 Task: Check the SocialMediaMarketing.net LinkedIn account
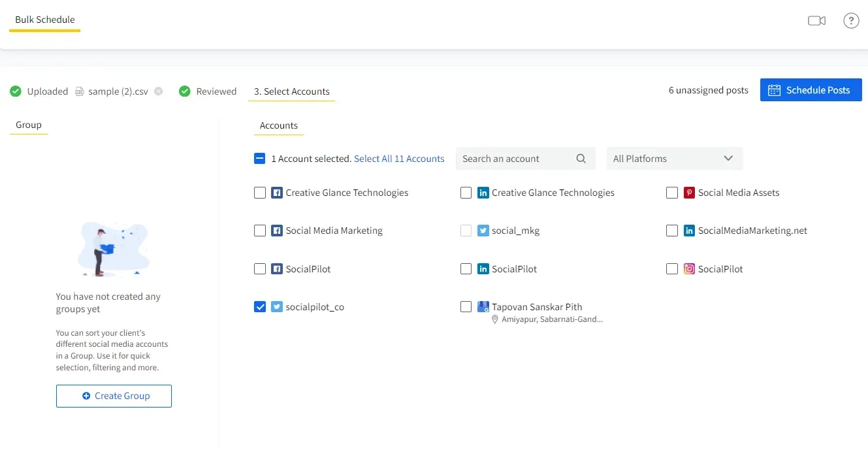672,231
